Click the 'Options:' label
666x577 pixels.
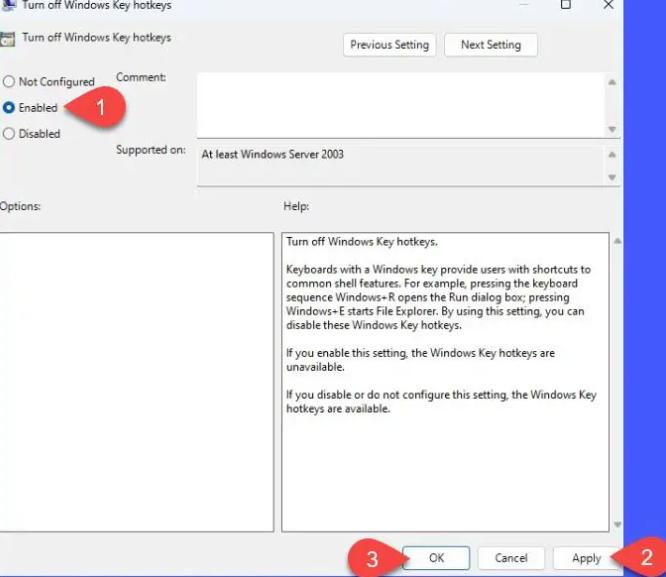pyautogui.click(x=20, y=206)
